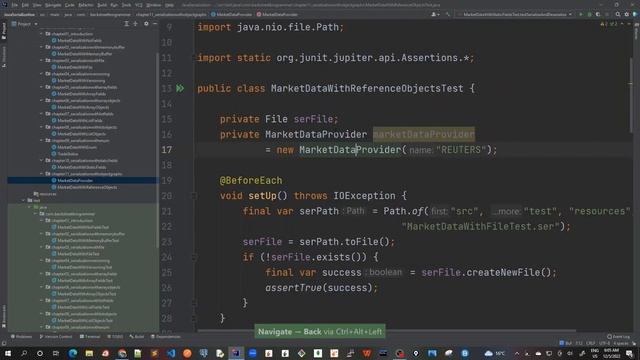Open the Project view selector dropdown
The height and width of the screenshot is (360, 640).
pos(24,24)
